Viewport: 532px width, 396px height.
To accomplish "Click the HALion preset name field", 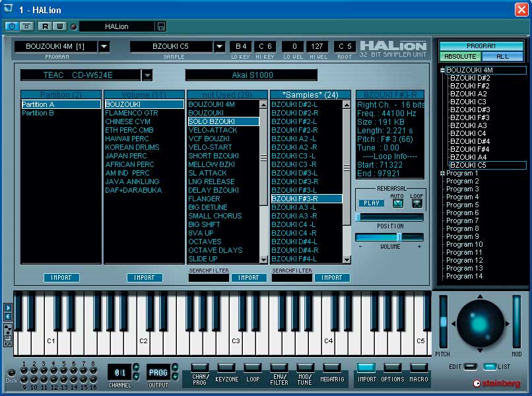I will [117, 26].
